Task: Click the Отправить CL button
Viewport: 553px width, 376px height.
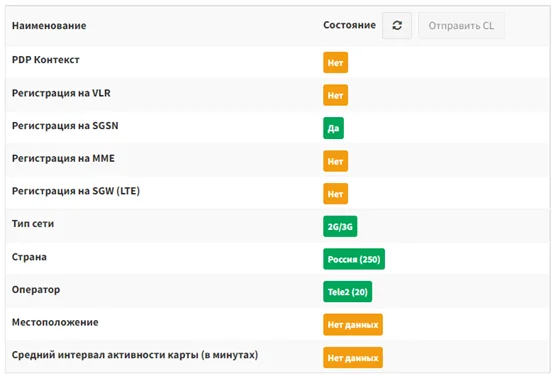Action: [x=461, y=25]
